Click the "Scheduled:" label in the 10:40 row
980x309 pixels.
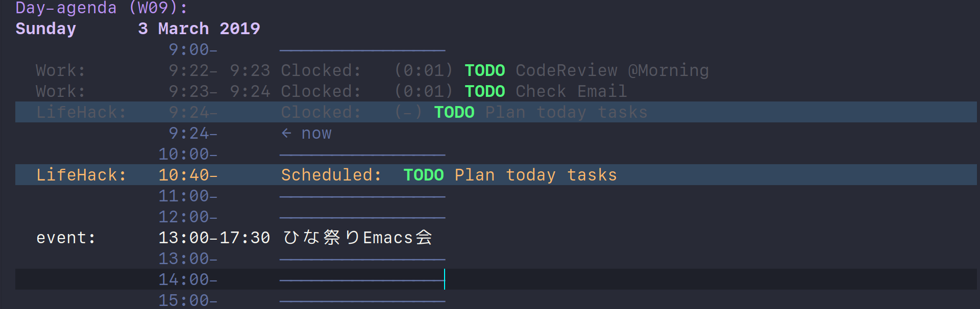click(x=331, y=175)
